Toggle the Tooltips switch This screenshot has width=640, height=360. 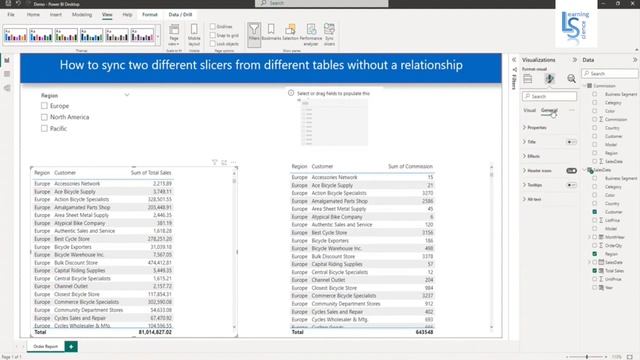coord(571,185)
